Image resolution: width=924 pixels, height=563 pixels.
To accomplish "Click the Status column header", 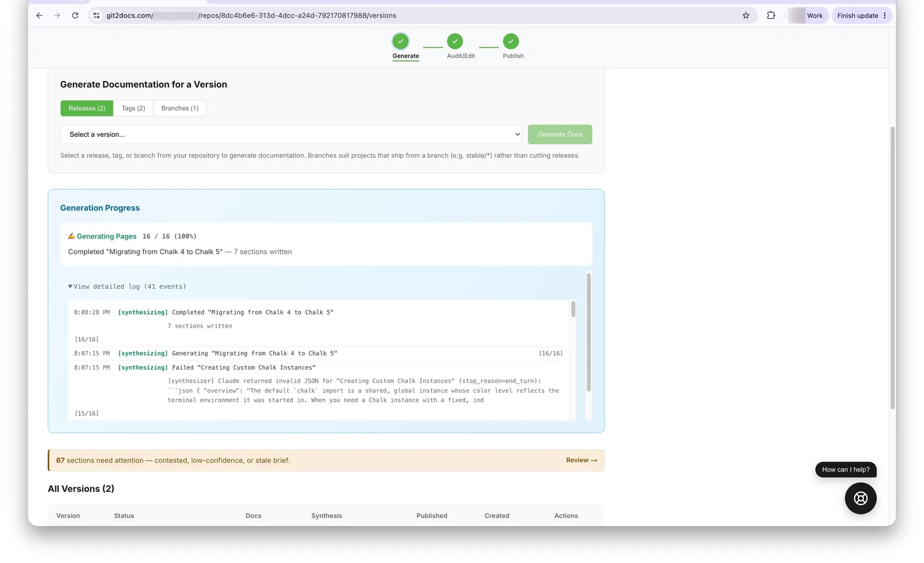I will click(124, 516).
